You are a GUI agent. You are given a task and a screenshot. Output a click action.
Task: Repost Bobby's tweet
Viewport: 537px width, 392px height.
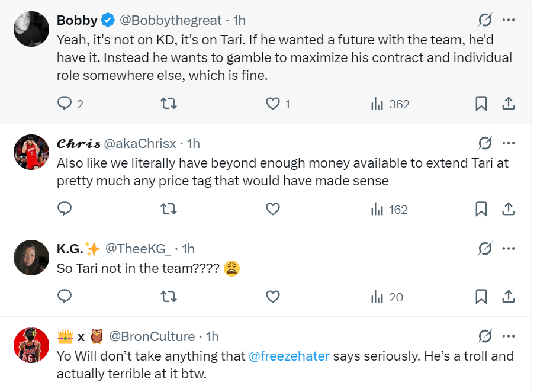click(x=169, y=104)
